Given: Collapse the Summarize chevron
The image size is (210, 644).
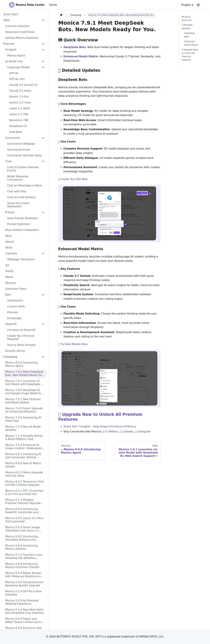Looking at the screenshot, I should 43,138.
